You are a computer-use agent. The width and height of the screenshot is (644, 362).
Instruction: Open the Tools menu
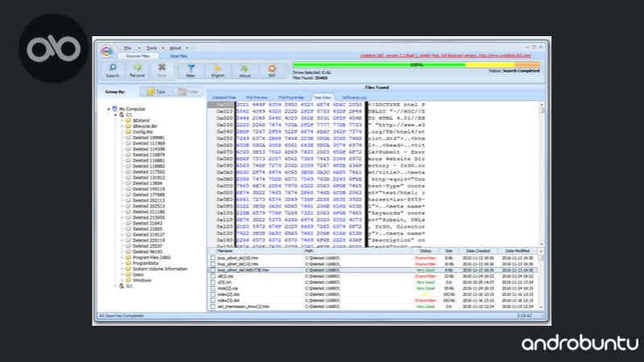(151, 48)
